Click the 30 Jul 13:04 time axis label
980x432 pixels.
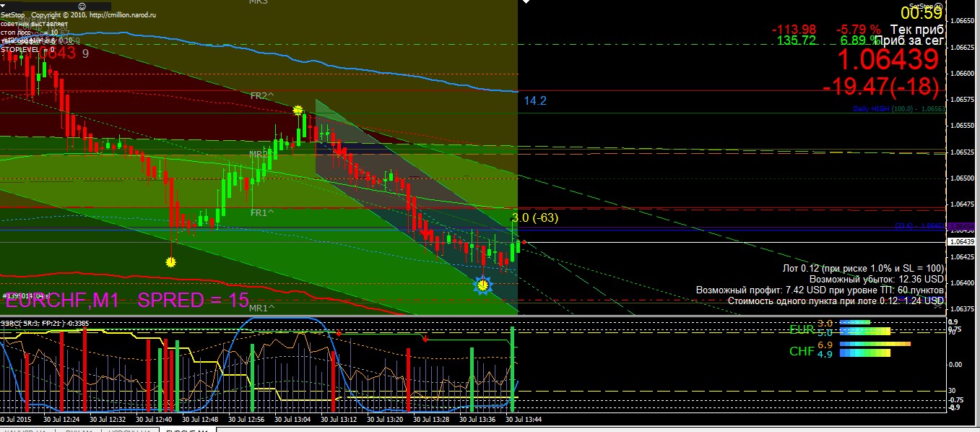294,419
